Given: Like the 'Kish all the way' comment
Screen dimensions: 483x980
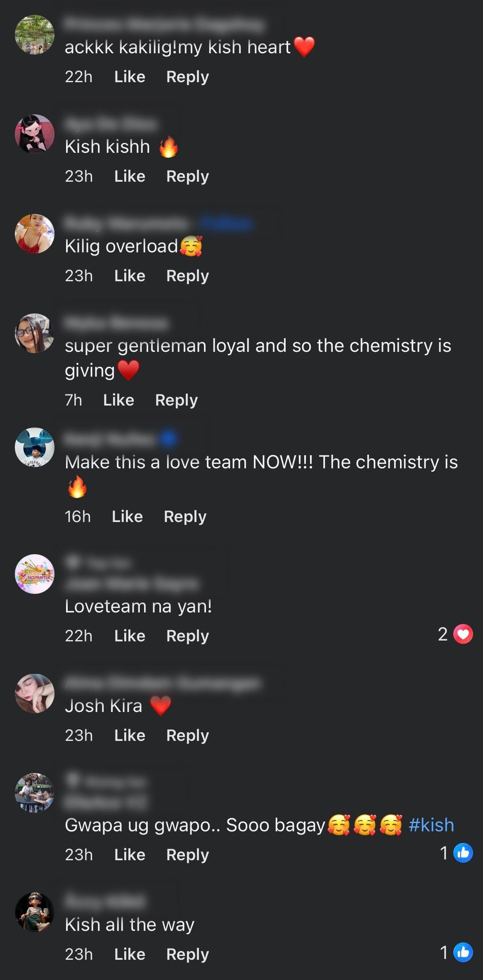Looking at the screenshot, I should tap(130, 954).
